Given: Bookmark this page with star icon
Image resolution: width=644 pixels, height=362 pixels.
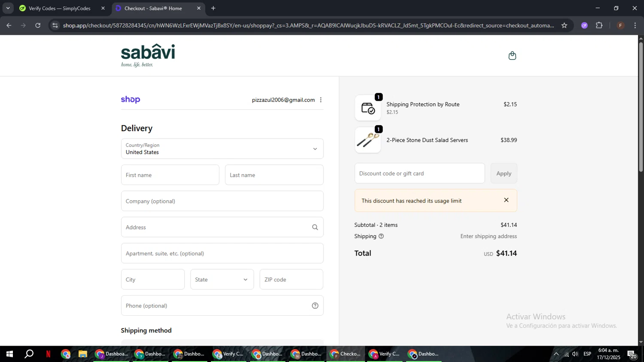Looking at the screenshot, I should click(x=564, y=25).
